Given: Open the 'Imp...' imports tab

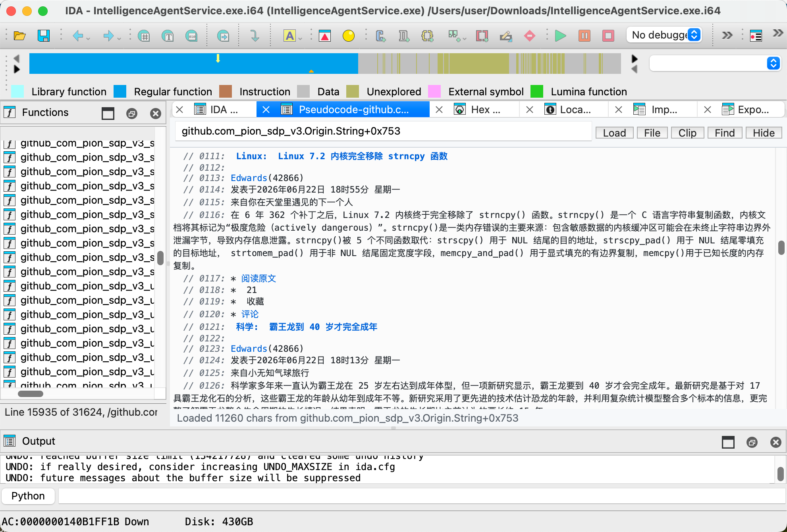Looking at the screenshot, I should coord(656,110).
